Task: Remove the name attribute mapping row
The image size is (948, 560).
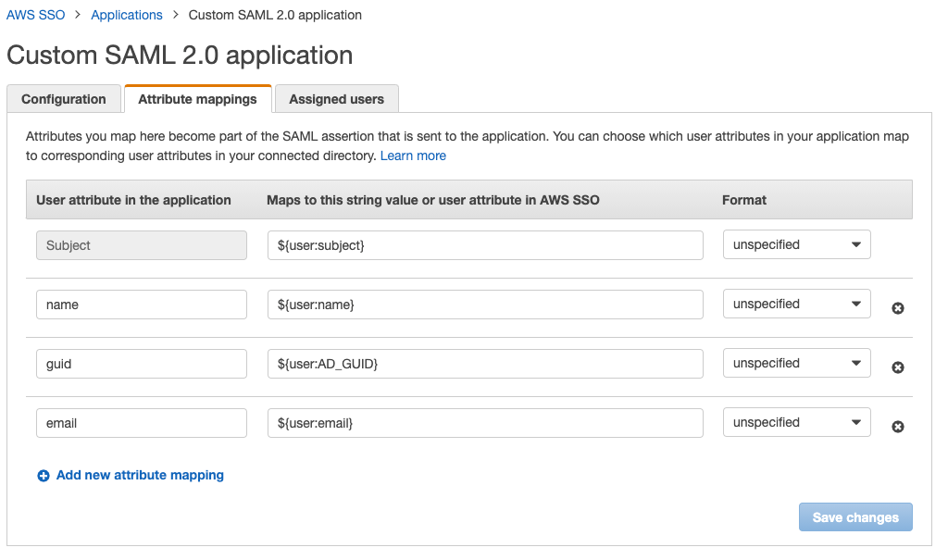Action: 898,308
